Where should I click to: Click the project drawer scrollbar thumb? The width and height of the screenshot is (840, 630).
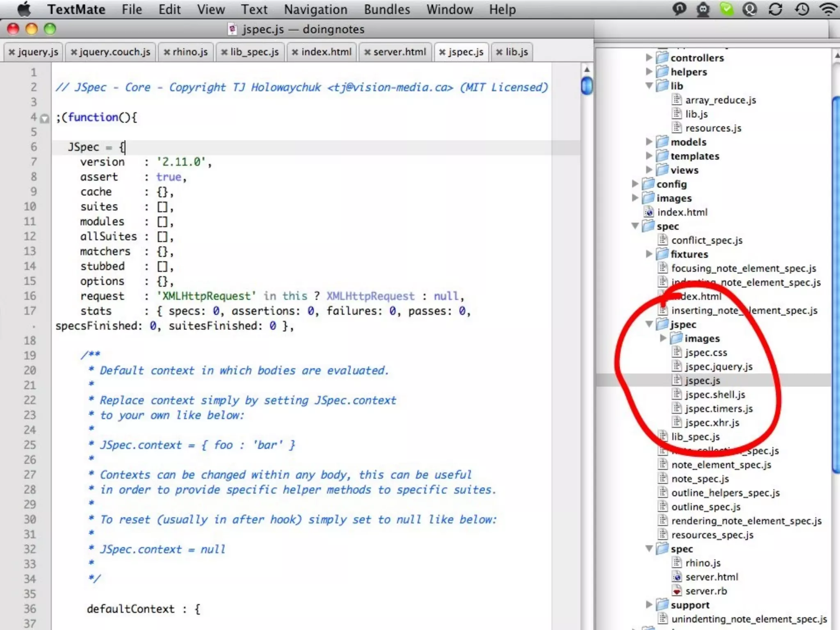836,285
